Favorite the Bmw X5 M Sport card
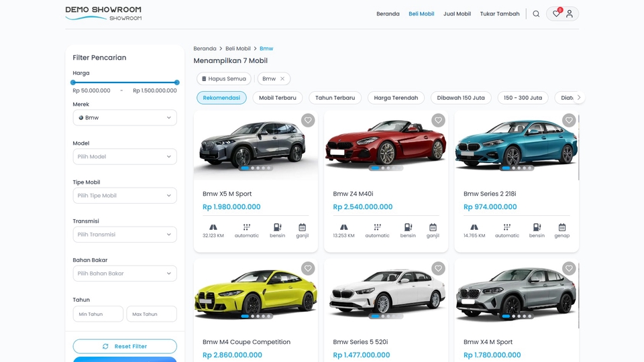The height and width of the screenshot is (362, 644). click(308, 120)
